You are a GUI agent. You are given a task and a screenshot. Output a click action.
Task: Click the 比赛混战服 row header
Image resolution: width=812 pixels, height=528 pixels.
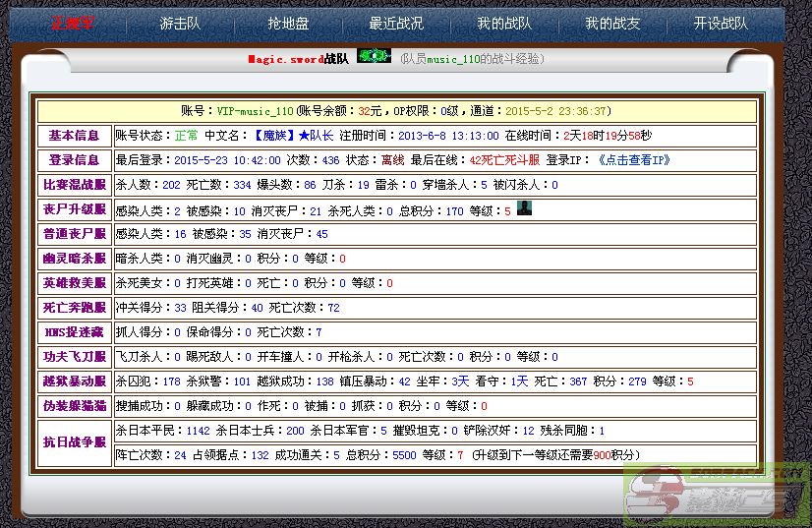click(x=74, y=185)
